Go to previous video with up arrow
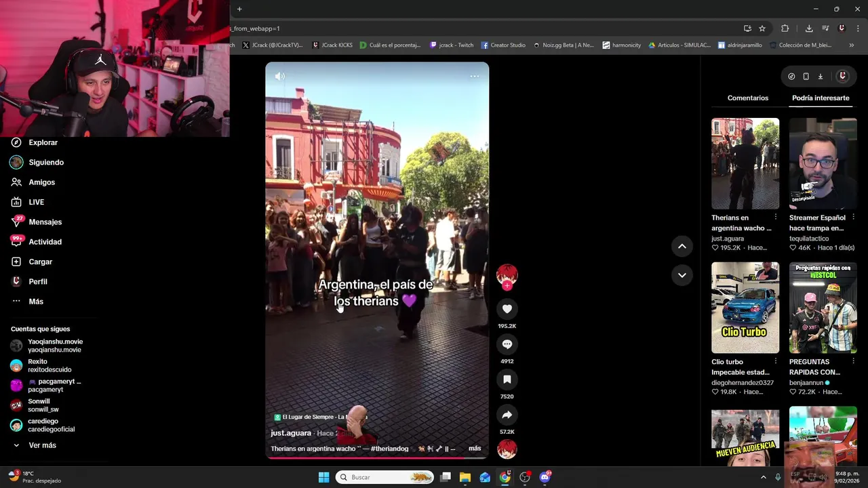Image resolution: width=868 pixels, height=488 pixels. (x=682, y=246)
